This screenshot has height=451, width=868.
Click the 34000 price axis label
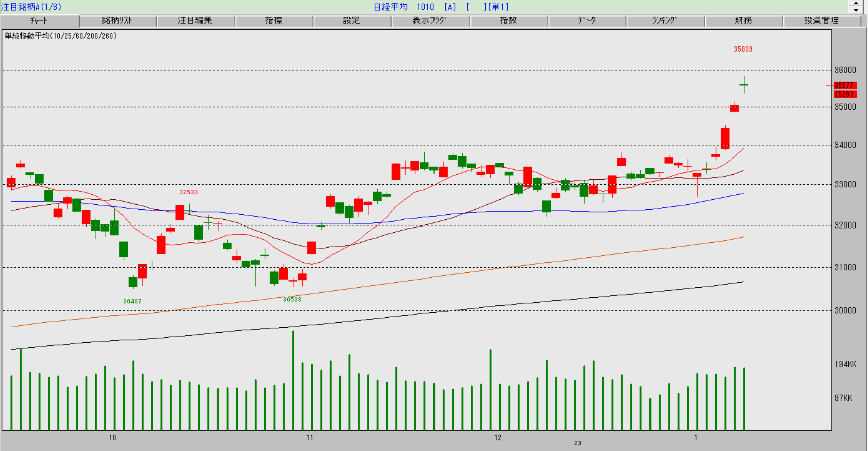click(x=845, y=145)
